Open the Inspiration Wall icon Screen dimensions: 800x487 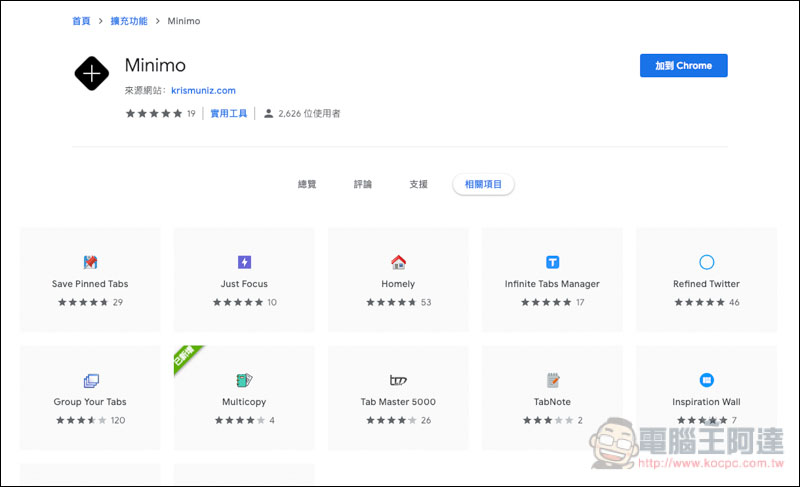707,380
